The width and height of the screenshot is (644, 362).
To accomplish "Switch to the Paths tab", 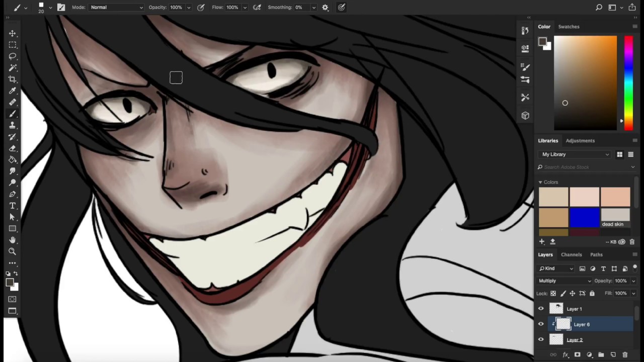I will click(x=596, y=255).
